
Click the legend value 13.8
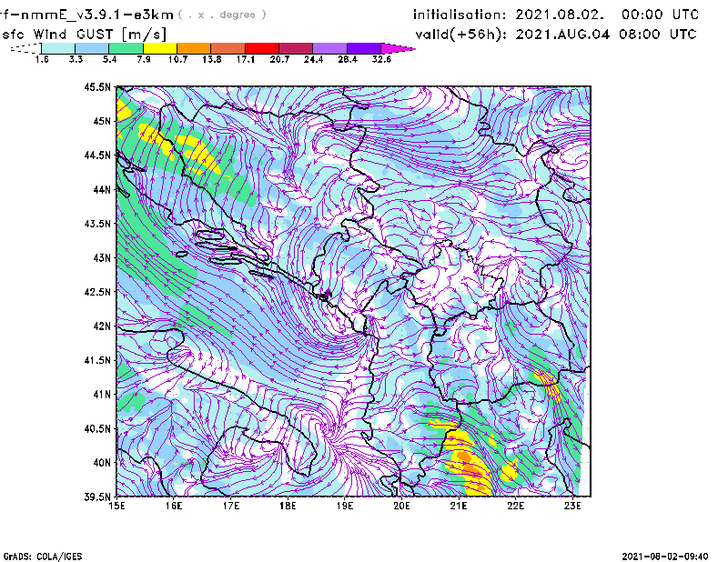coord(211,59)
